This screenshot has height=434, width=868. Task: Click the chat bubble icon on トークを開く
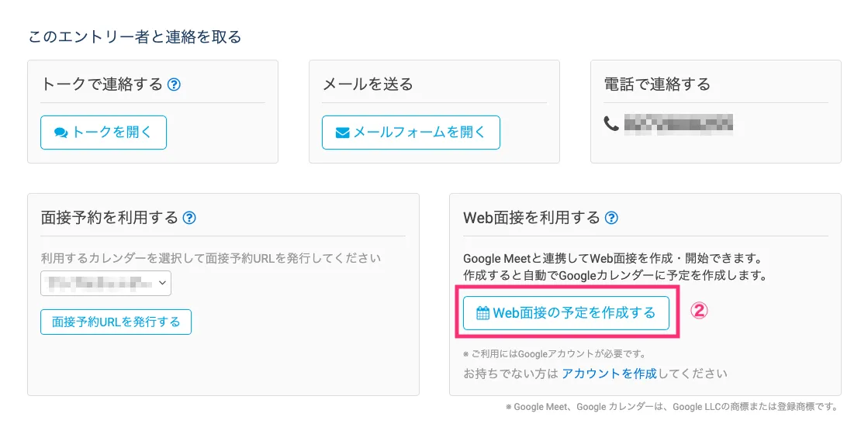(x=61, y=133)
